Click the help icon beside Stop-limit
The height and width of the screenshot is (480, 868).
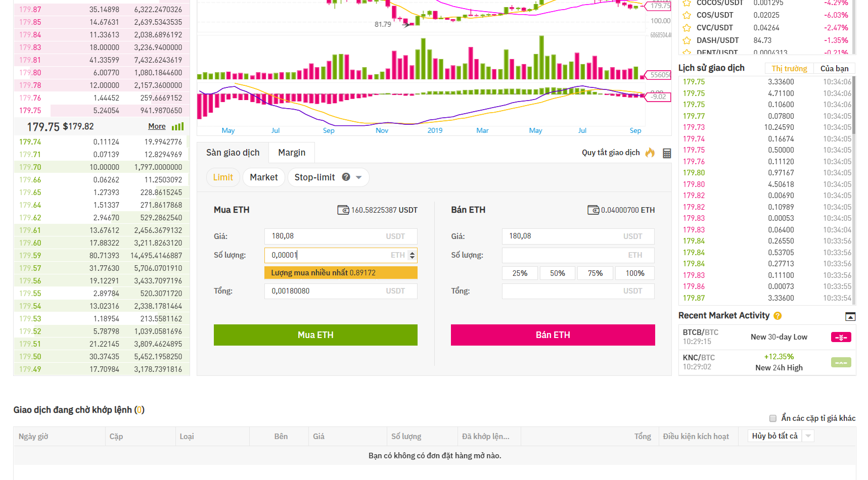(346, 177)
